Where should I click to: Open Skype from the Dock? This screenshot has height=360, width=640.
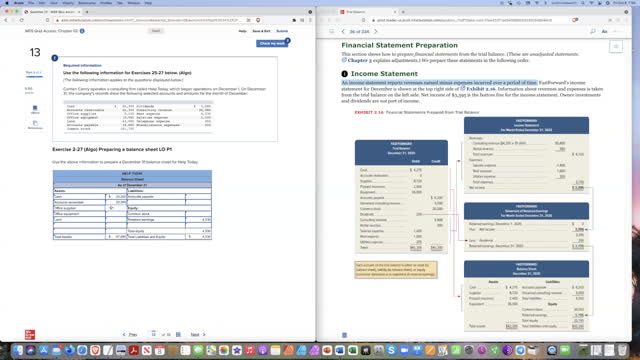[x=391, y=350]
